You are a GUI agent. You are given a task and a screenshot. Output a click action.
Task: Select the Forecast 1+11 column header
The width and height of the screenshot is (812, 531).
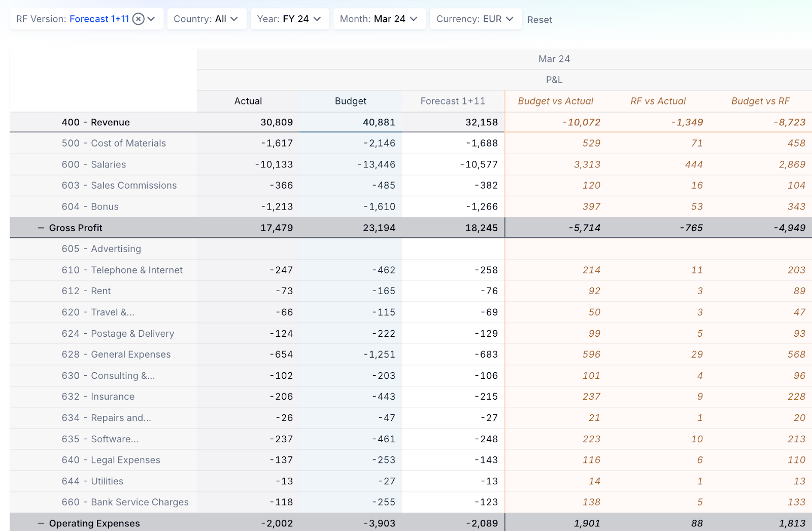tap(453, 101)
